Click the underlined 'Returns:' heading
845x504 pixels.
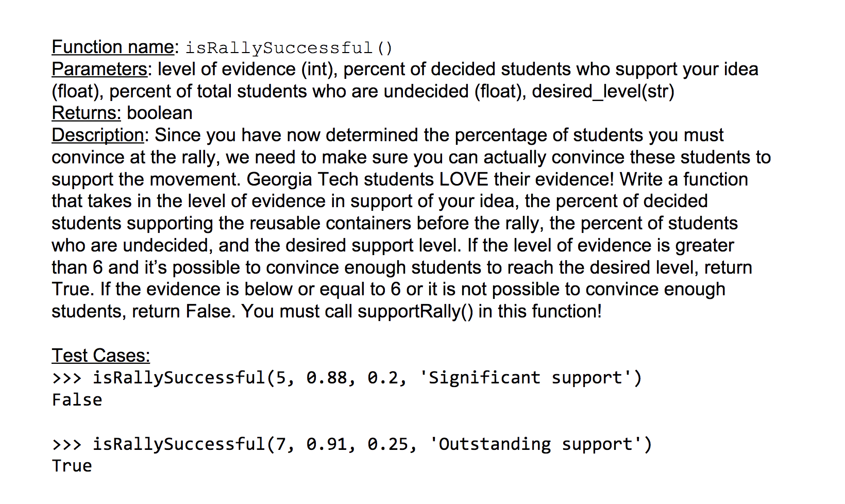86,113
